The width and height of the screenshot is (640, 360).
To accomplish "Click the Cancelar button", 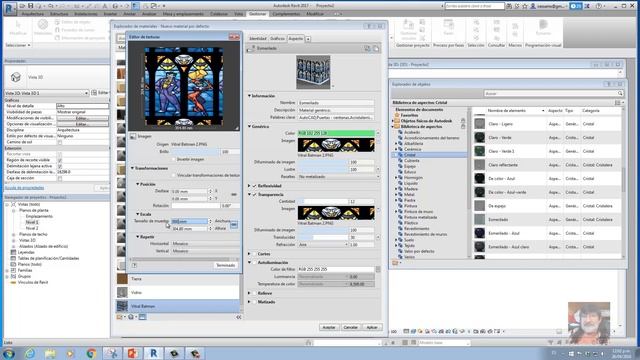I will click(x=350, y=327).
